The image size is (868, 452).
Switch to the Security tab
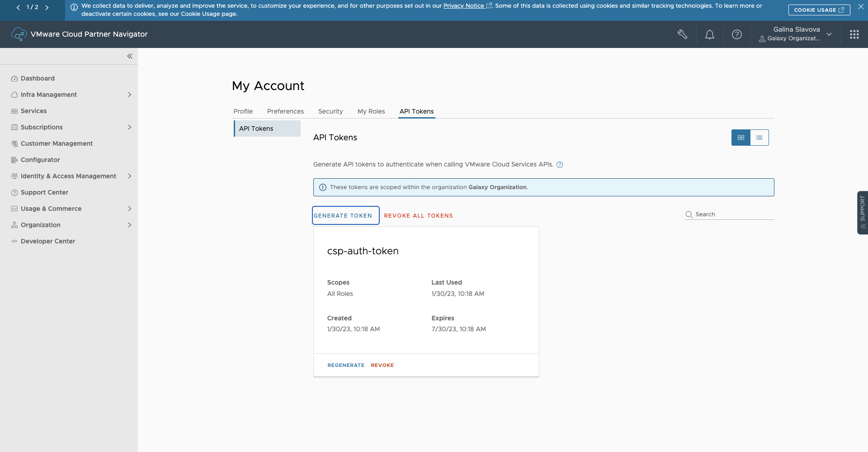[330, 111]
